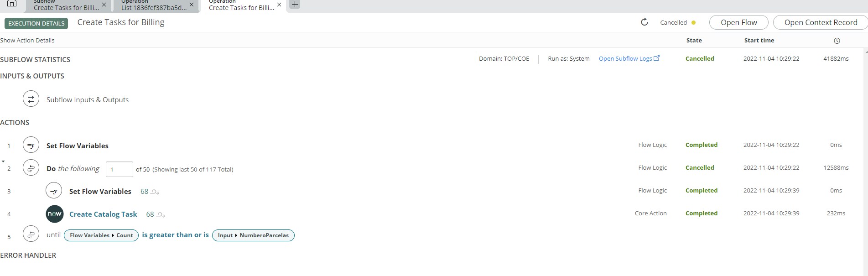The image size is (868, 276).
Task: Click the Open Context Record button
Action: (x=821, y=22)
